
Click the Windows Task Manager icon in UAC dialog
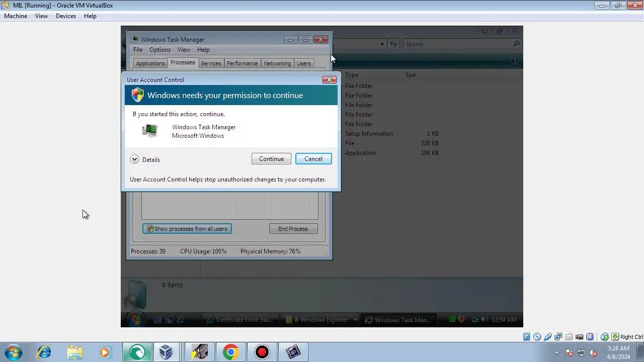point(150,131)
